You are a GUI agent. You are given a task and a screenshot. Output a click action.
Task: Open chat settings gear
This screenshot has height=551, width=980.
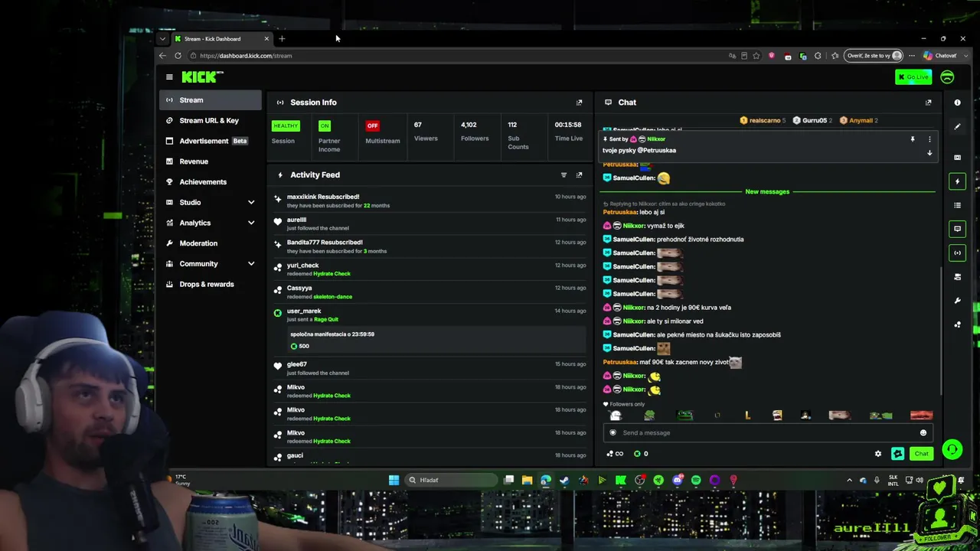[878, 454]
